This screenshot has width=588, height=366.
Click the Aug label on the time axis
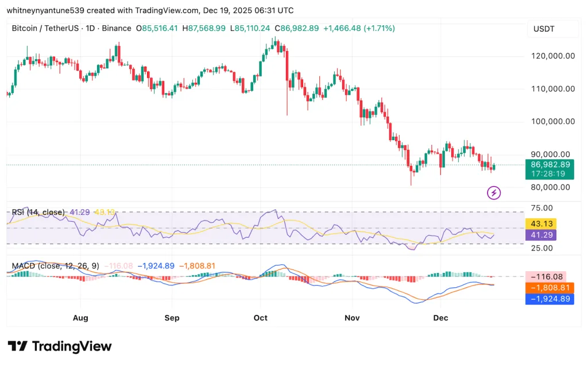coord(80,318)
